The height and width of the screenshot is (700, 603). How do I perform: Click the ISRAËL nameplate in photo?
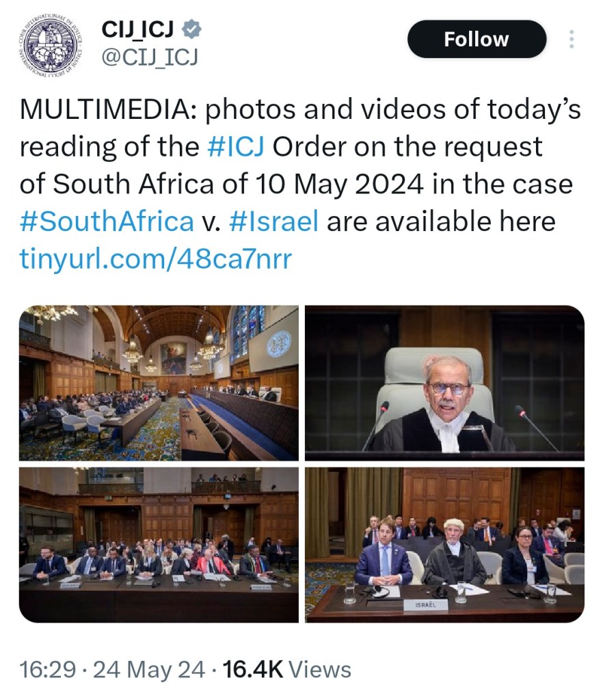click(x=425, y=605)
